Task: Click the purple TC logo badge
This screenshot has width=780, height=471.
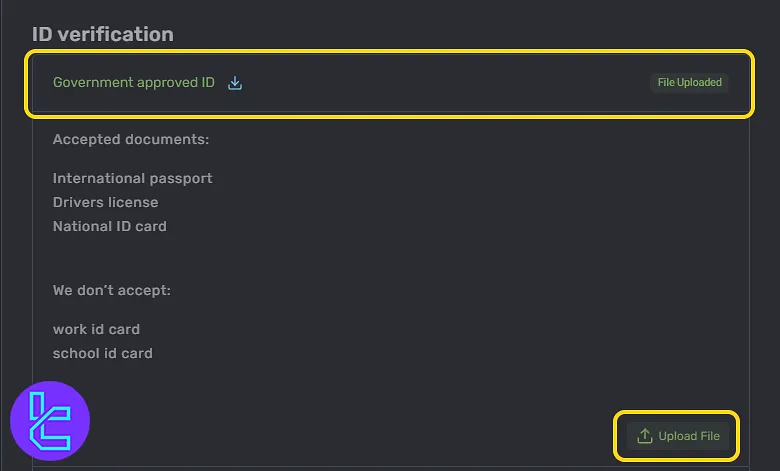Action: coord(50,421)
